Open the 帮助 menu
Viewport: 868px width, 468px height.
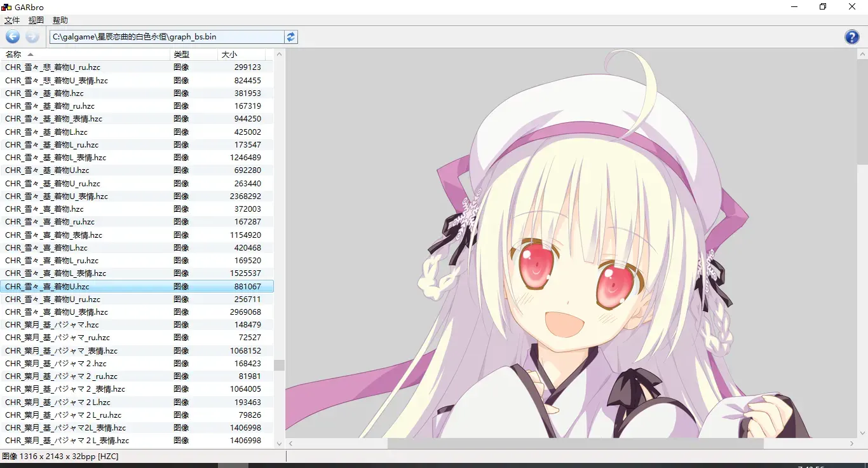click(60, 20)
